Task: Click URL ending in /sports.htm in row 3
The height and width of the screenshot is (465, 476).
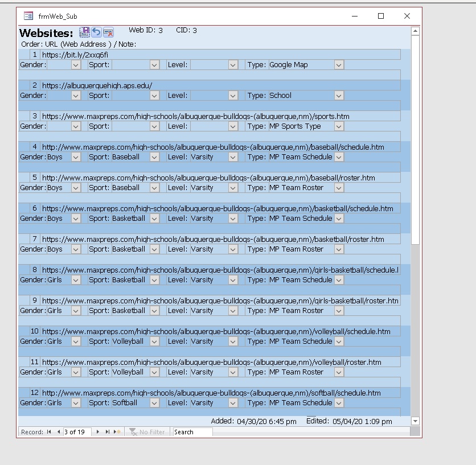Action: (221, 116)
